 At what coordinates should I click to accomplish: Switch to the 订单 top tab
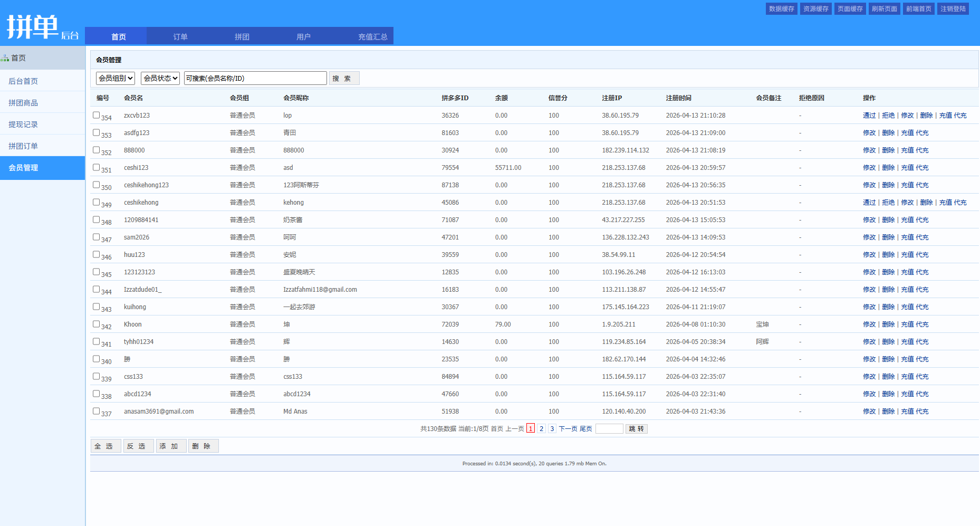[x=180, y=36]
